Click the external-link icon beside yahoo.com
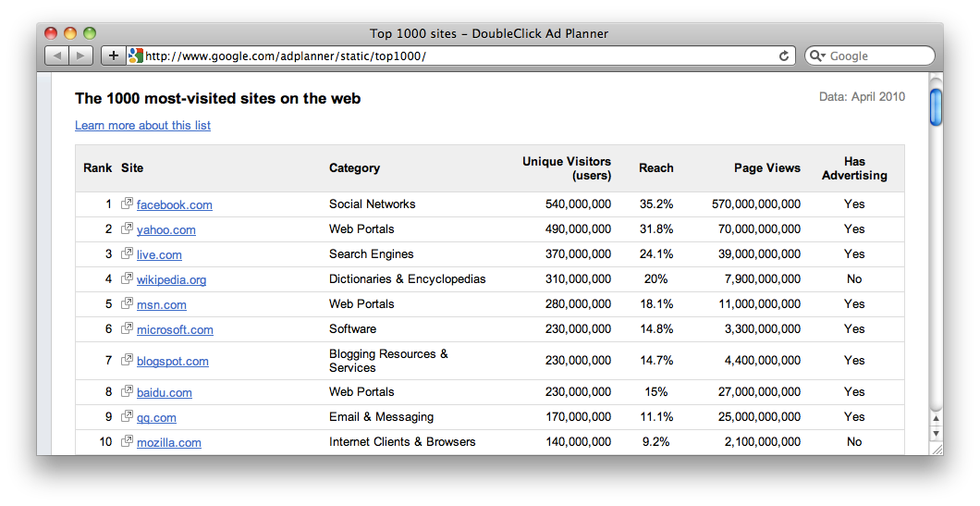 point(127,228)
